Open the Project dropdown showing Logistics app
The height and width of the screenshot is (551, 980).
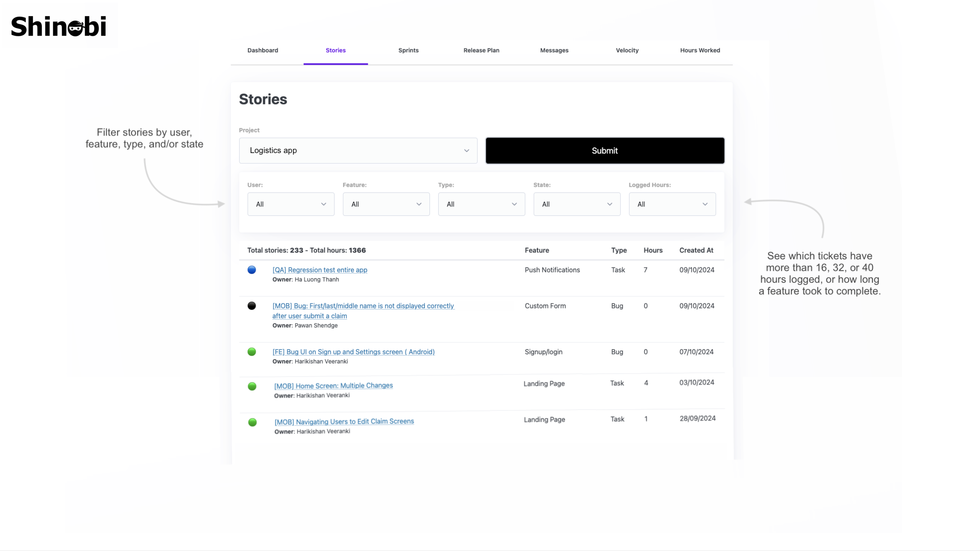[x=358, y=150]
